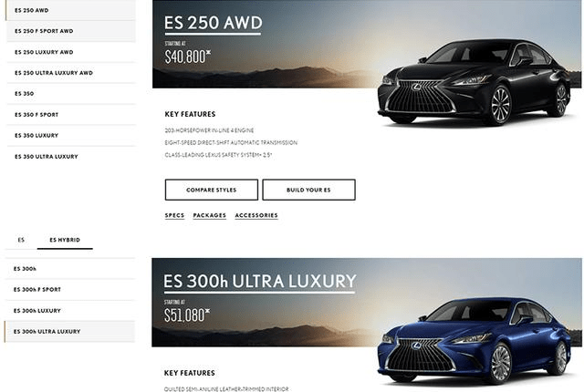
Task: Select ES 250 Ultra Luxury AWD trim
Action: click(71, 73)
